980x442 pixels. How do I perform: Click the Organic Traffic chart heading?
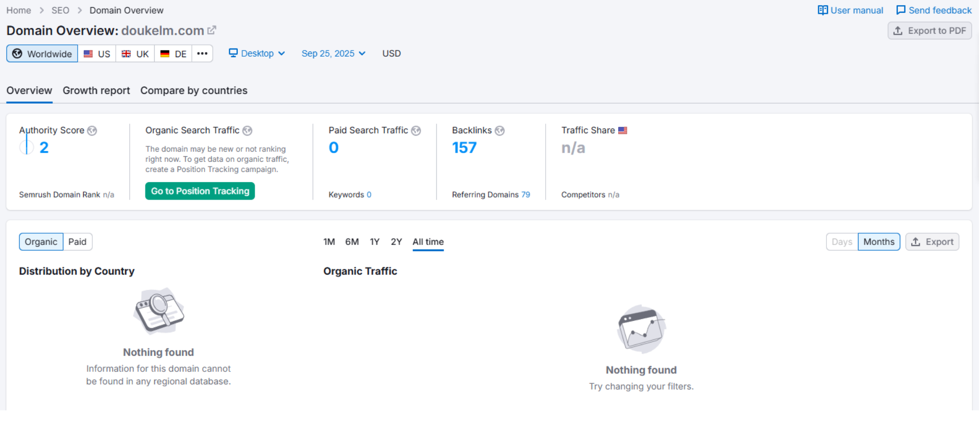[x=360, y=271]
